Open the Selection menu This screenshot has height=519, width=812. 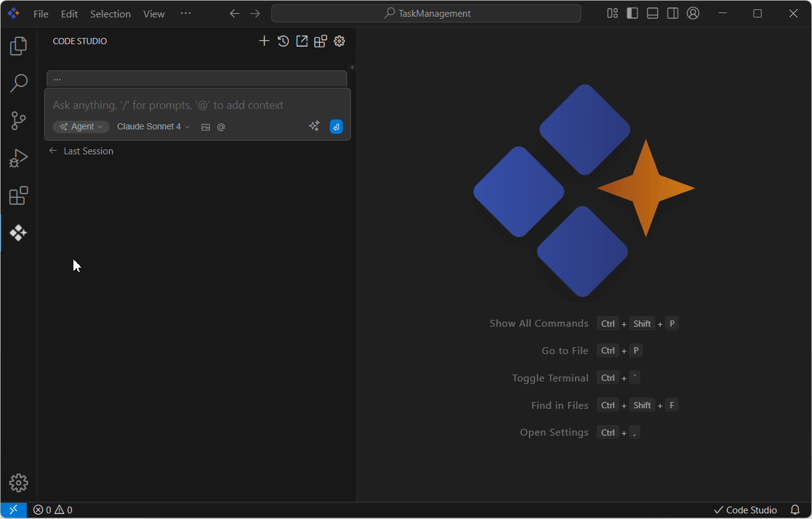(x=110, y=14)
